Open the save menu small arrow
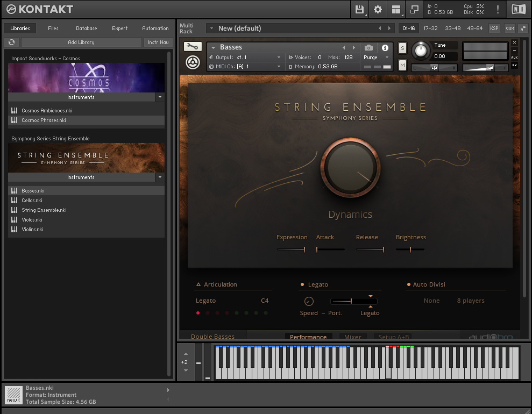This screenshot has width=532, height=414. 366,15
